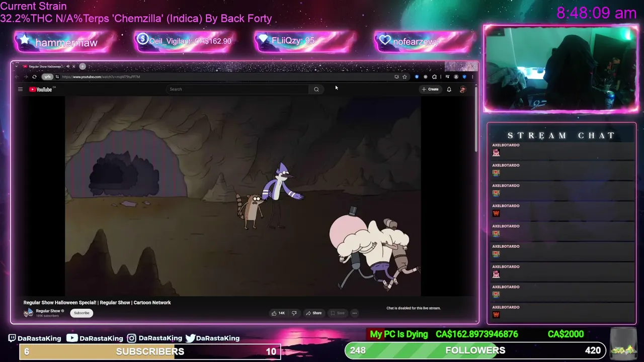
Task: Bookmark this page with the star icon
Action: 405,77
